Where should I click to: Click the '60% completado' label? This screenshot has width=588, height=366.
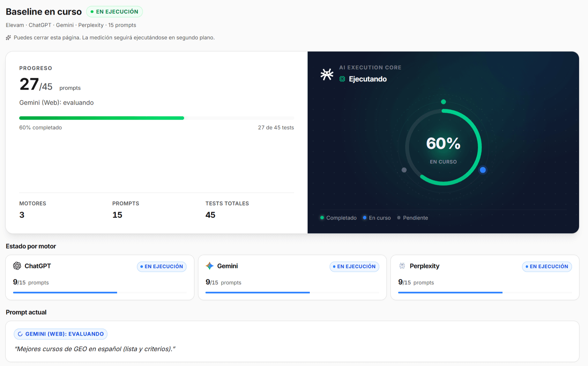41,128
